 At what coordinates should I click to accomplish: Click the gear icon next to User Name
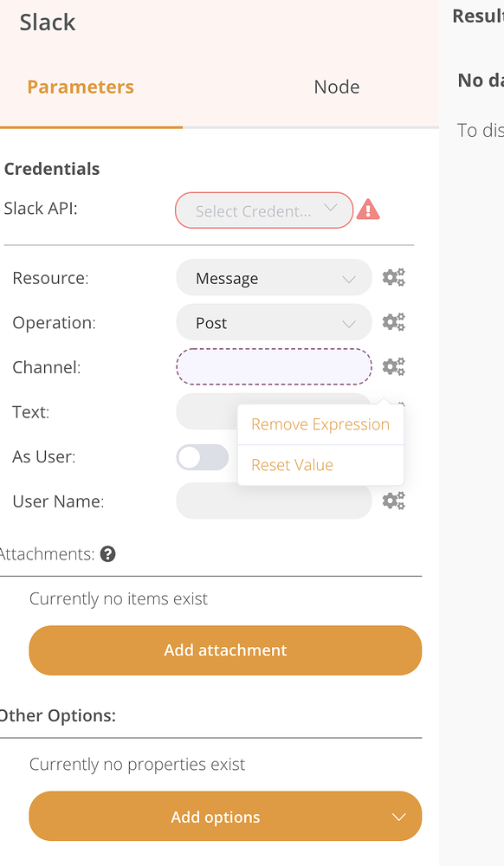point(394,500)
